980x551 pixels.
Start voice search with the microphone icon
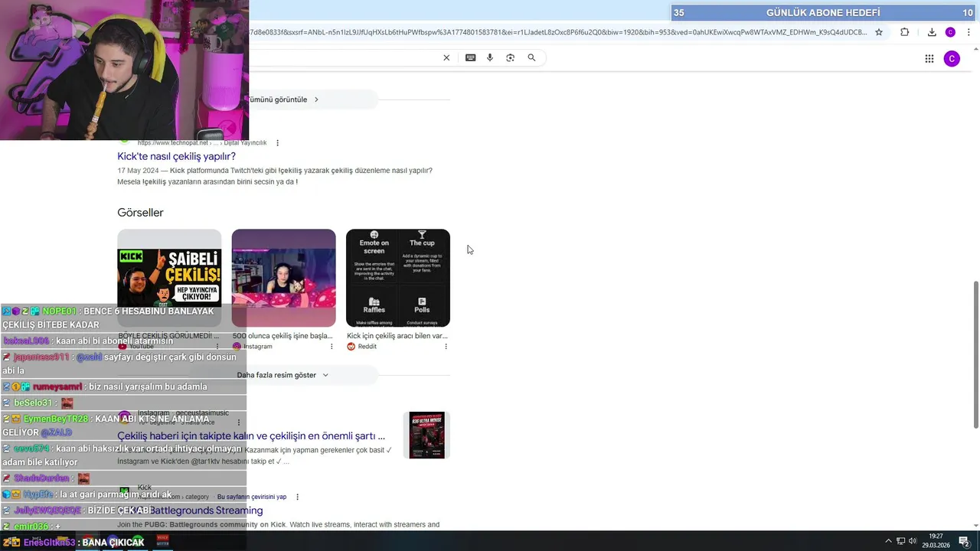point(490,57)
